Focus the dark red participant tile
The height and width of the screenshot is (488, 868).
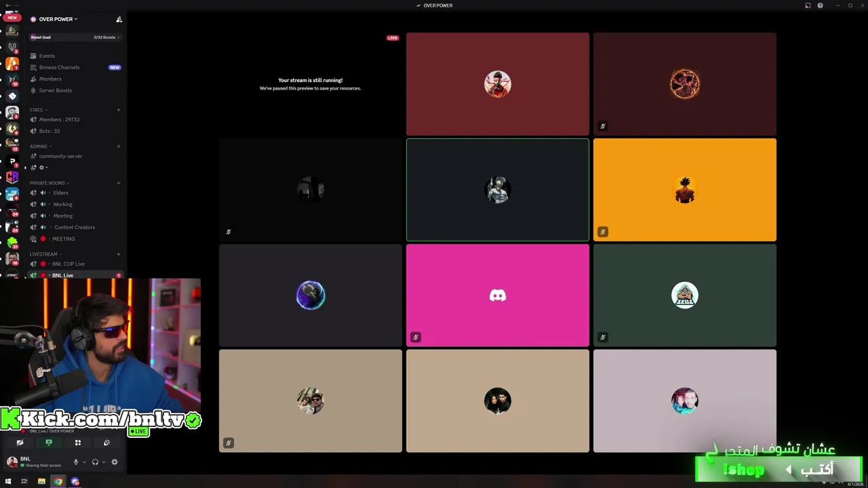pyautogui.click(x=498, y=84)
